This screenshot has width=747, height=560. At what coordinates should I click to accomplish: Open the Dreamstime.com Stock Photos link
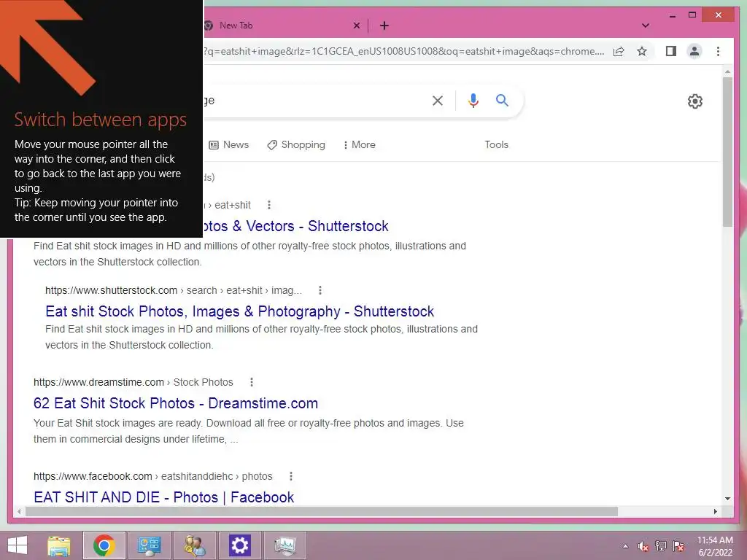point(176,403)
